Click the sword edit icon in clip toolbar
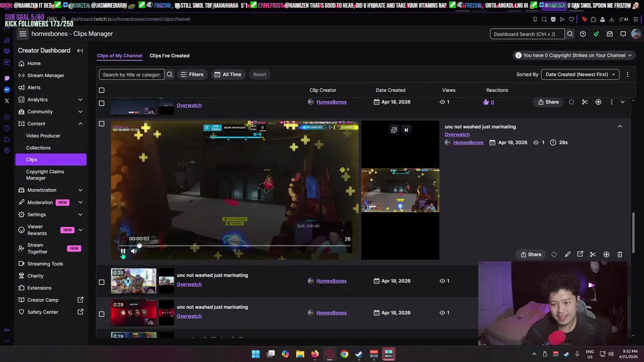Image resolution: width=644 pixels, height=362 pixels. coord(568,254)
